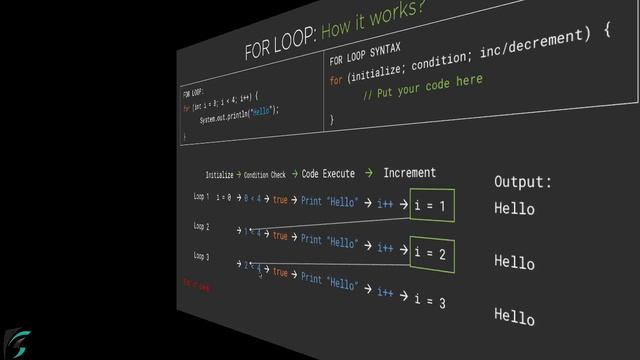
Task: Click the small "FOR LOOP:" label above the example code
Action: pyautogui.click(x=193, y=93)
